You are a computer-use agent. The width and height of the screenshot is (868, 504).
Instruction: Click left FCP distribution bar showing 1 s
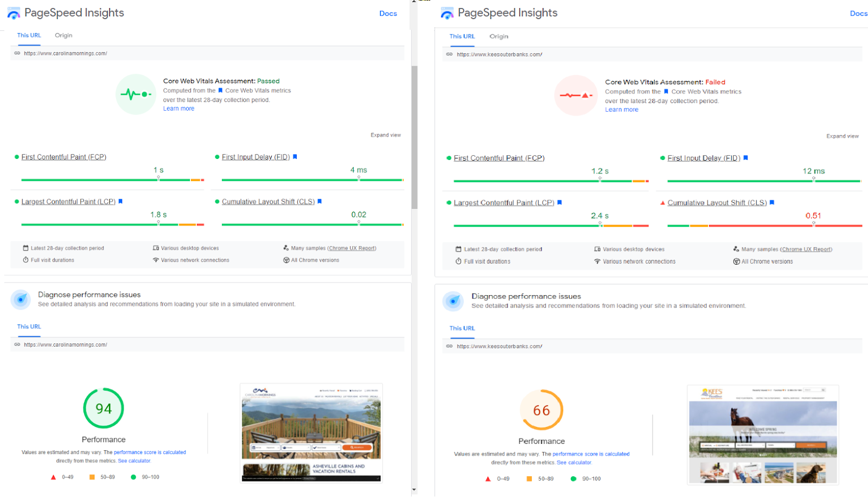click(113, 180)
